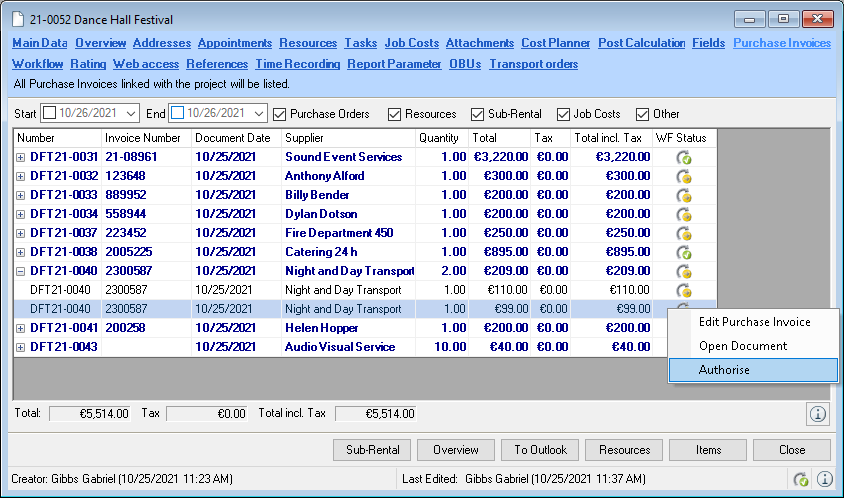Click WF Status icon for Sound Event Services
The height and width of the screenshot is (498, 844).
pos(685,157)
